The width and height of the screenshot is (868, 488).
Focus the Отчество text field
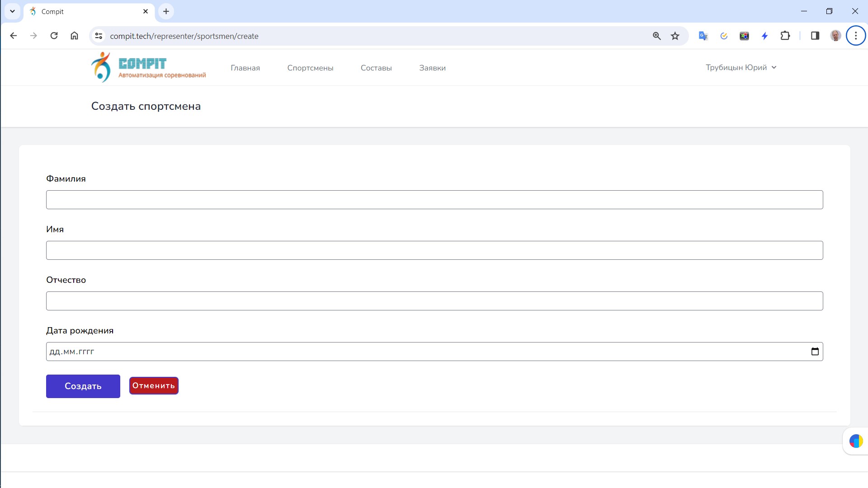(434, 301)
